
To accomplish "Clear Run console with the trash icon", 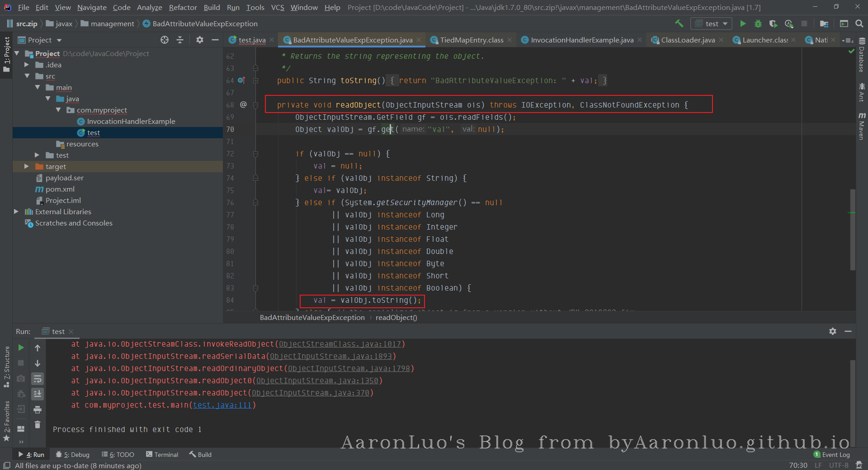I will click(38, 425).
